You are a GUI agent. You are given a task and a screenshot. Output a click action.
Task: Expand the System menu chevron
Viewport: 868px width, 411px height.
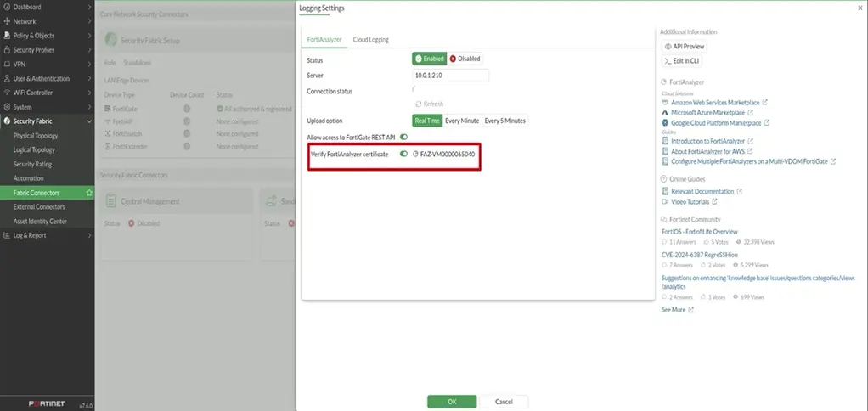click(89, 107)
